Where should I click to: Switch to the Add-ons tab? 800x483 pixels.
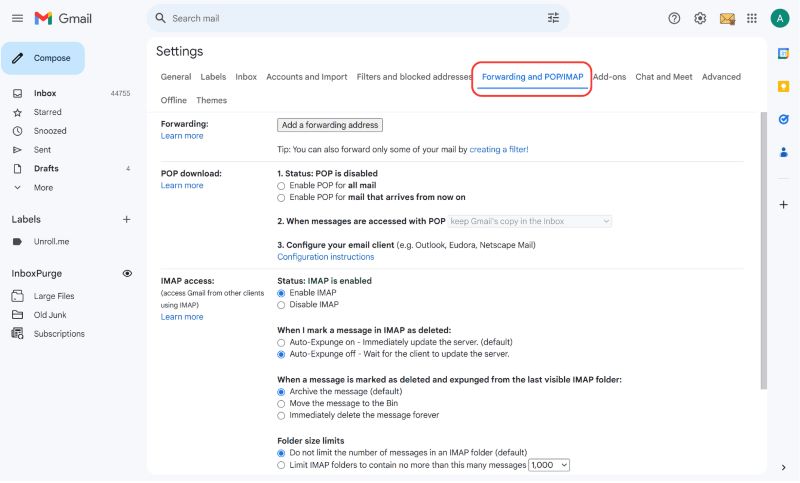tap(609, 77)
